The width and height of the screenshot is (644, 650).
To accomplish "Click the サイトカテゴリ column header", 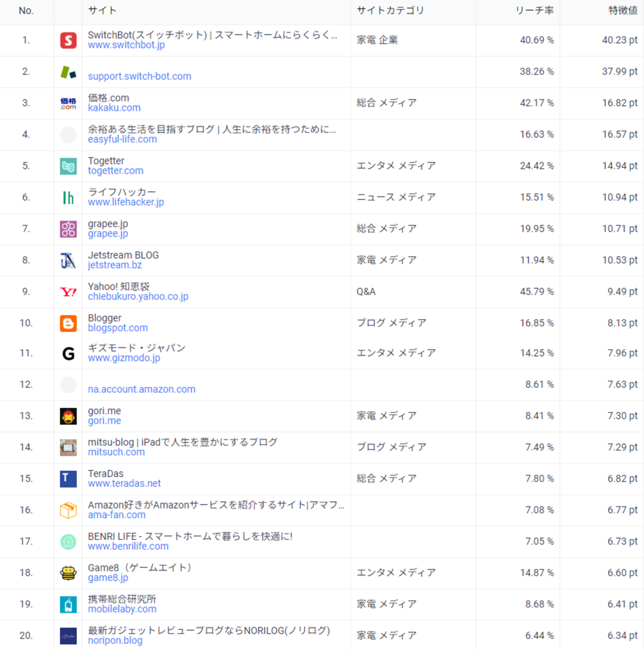I will [x=390, y=11].
